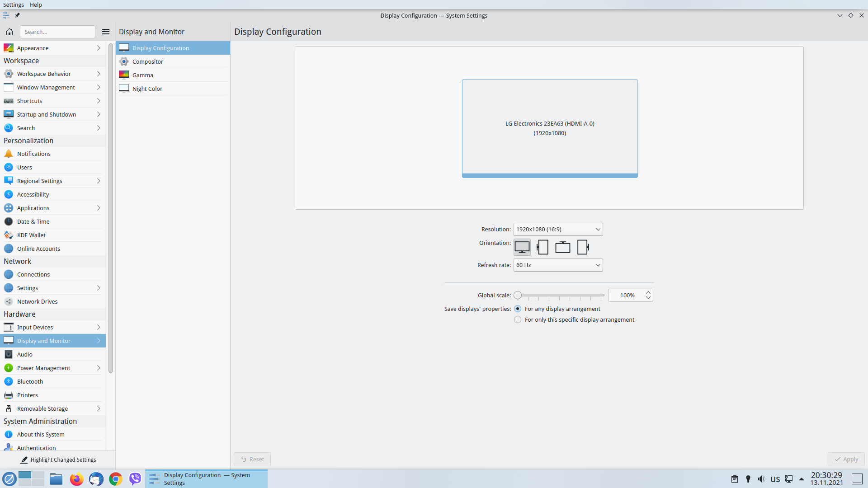Click the normal landscape orientation icon
This screenshot has width=868, height=488.
522,247
